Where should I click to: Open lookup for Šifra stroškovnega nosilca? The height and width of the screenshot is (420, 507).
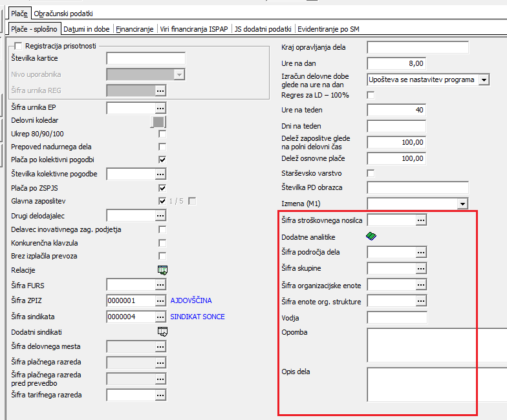pos(421,220)
